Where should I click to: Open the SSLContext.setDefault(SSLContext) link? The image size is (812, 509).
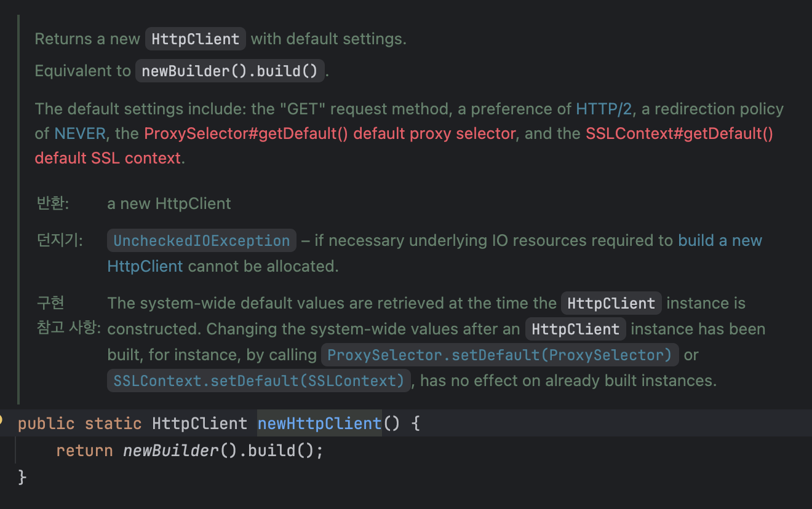click(x=258, y=381)
